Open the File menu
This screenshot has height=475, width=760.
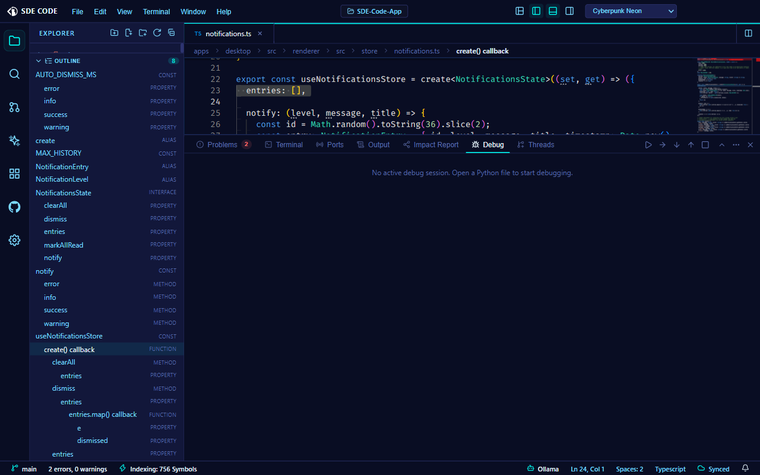77,11
